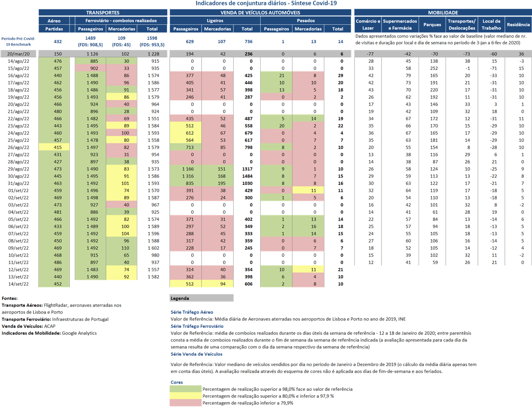This screenshot has width=532, height=410.
Task: Select the MOBILIDADE header cell
Action: 443,12
